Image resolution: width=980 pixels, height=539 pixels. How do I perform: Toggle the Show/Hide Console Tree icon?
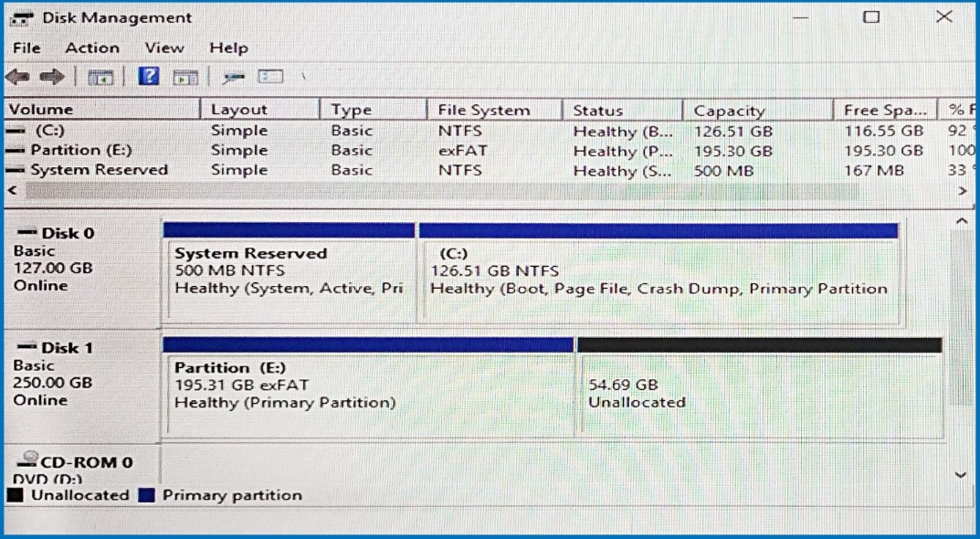(100, 78)
